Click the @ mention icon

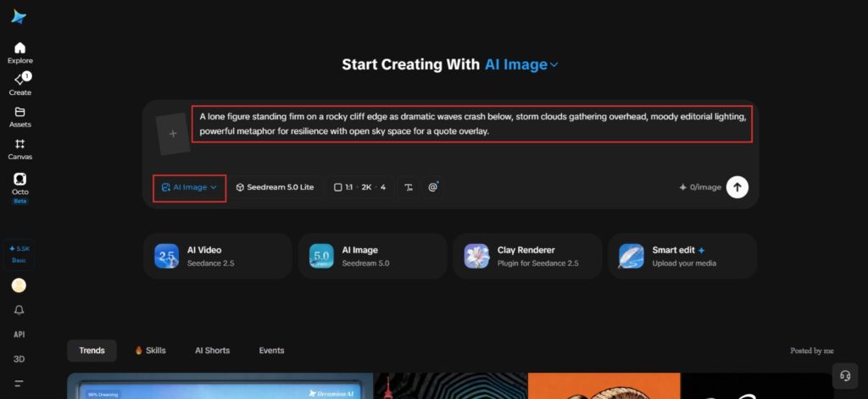coord(433,187)
